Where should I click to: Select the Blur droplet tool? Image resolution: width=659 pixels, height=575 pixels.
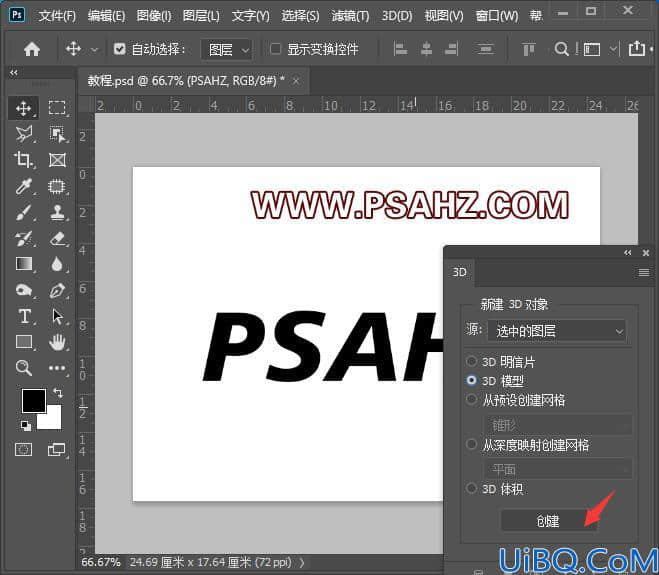(57, 264)
